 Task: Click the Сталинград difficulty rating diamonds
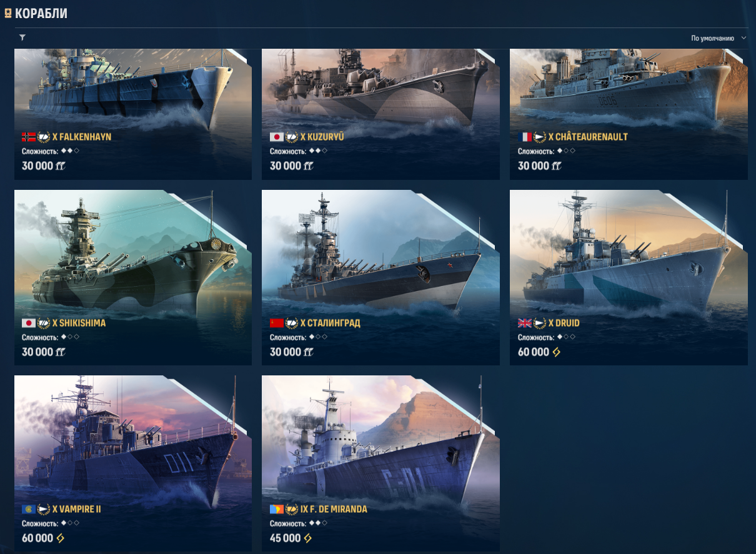click(x=318, y=337)
